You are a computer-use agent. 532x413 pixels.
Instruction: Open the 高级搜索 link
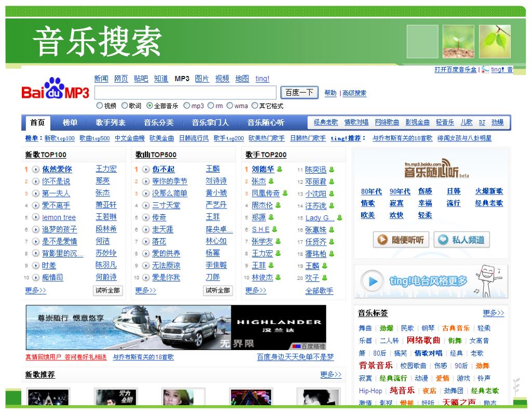click(x=354, y=93)
